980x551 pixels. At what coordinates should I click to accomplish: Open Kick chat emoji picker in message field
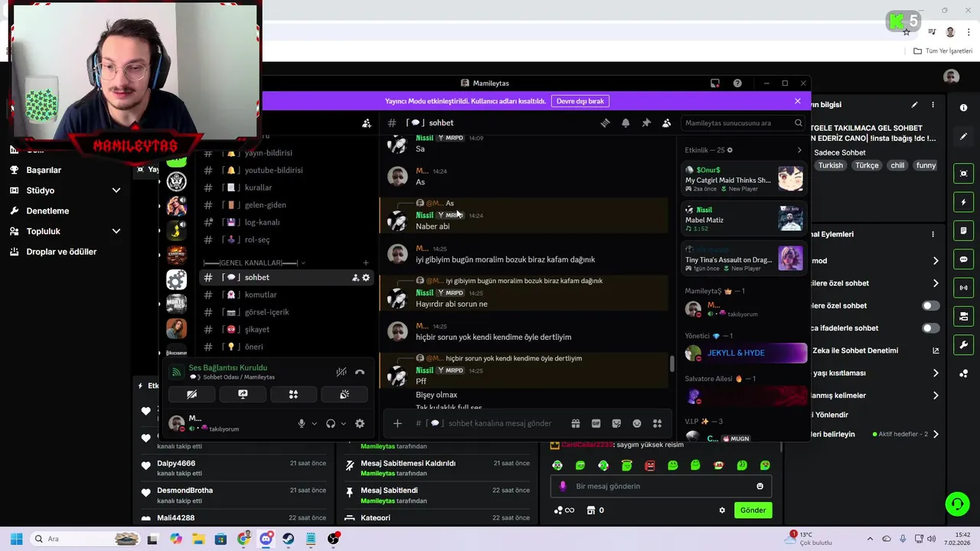[759, 486]
